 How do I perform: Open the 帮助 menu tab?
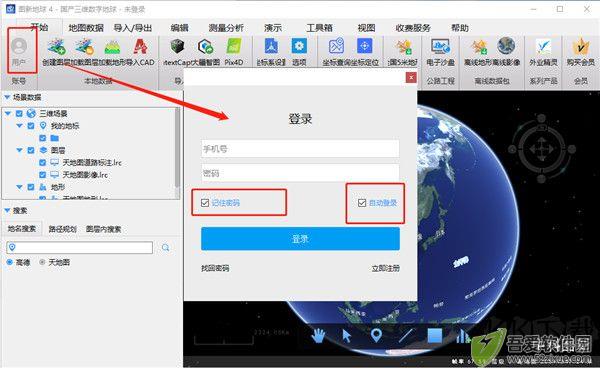(x=460, y=28)
